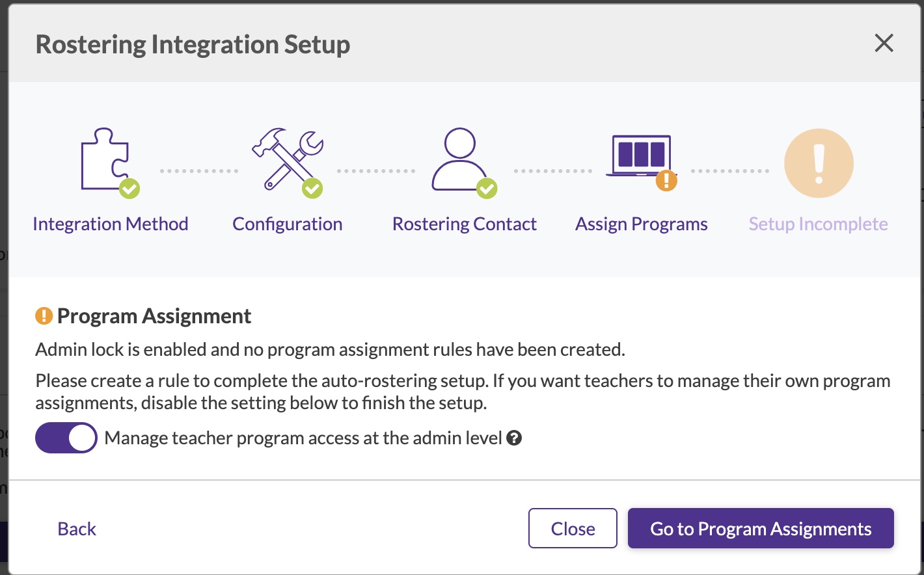
Task: Click the Setup Incomplete exclamation circle icon
Action: tap(819, 163)
